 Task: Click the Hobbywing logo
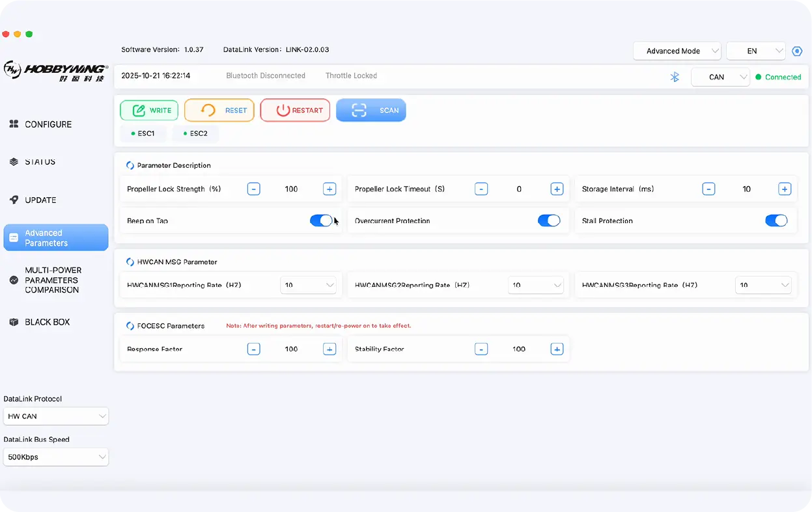(x=55, y=70)
